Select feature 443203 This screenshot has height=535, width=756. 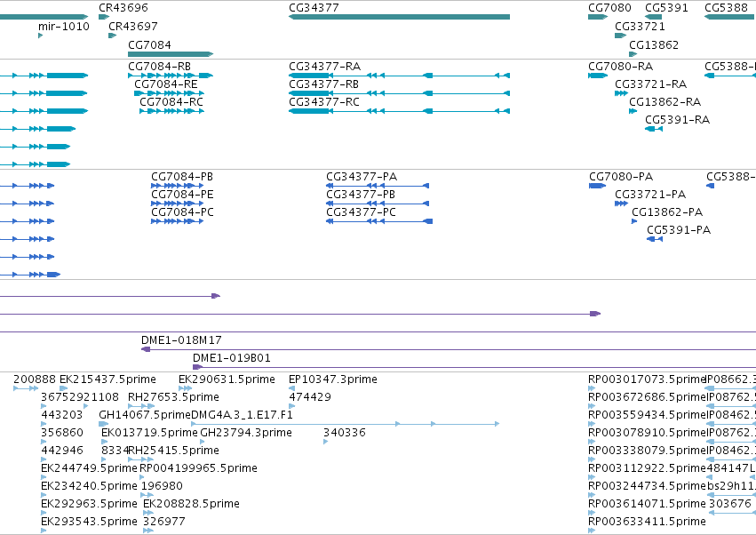[61, 415]
